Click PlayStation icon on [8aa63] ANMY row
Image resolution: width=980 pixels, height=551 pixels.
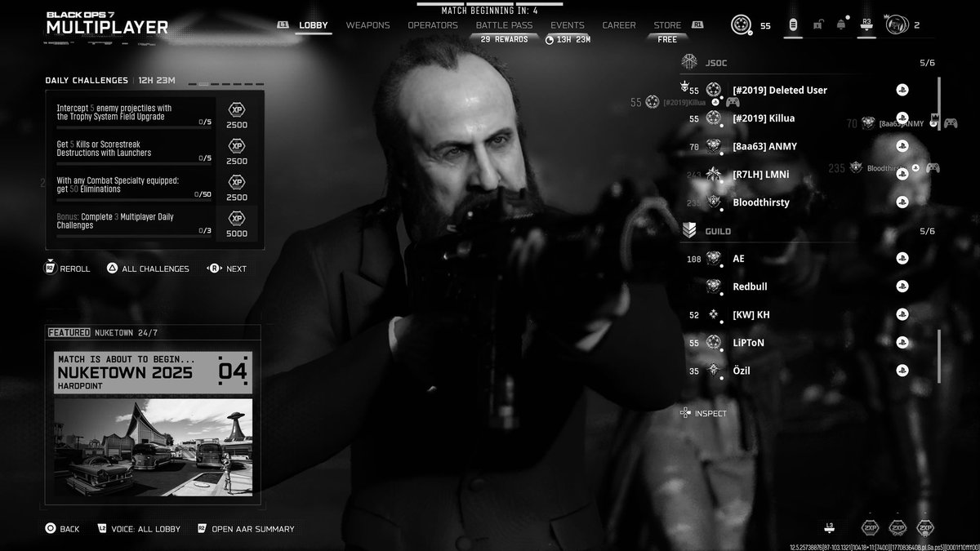[x=902, y=146]
